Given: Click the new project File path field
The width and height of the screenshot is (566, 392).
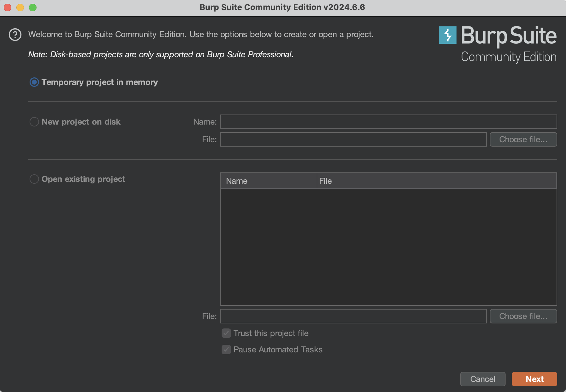Looking at the screenshot, I should (x=353, y=139).
